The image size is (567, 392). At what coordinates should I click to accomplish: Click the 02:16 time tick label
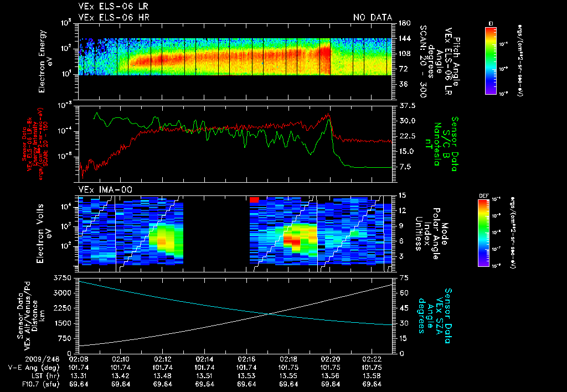(246, 359)
